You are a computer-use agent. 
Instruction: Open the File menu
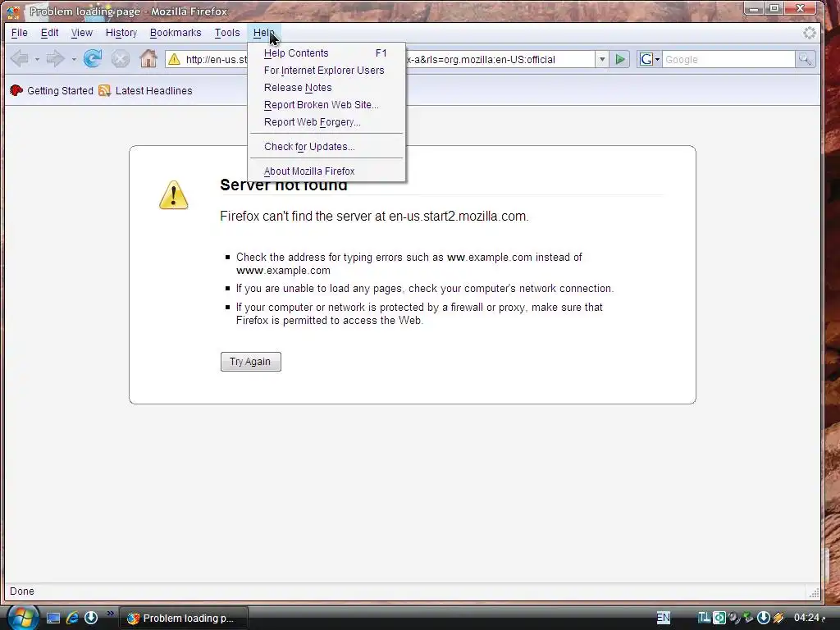tap(20, 33)
